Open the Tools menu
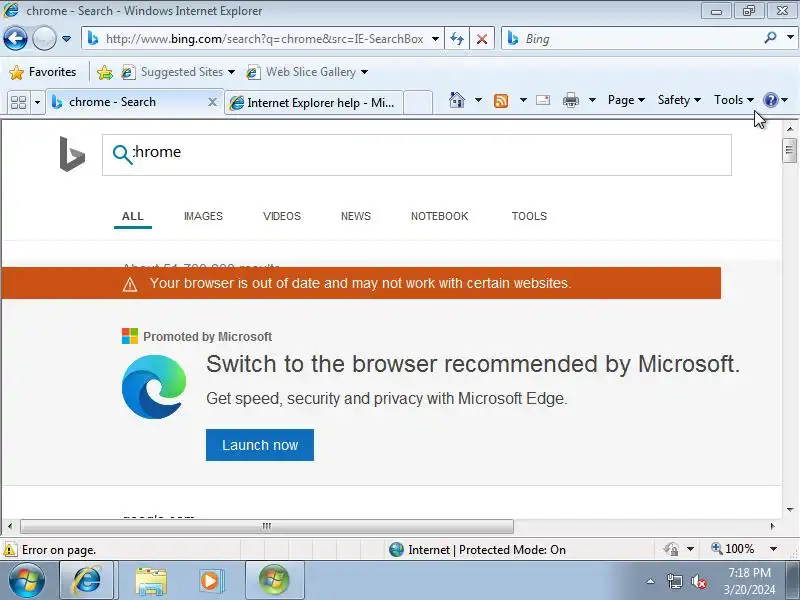This screenshot has width=800, height=600. [734, 100]
